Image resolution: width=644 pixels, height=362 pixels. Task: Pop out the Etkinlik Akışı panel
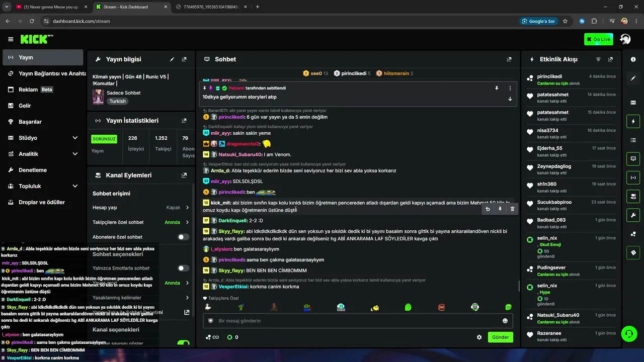click(610, 59)
